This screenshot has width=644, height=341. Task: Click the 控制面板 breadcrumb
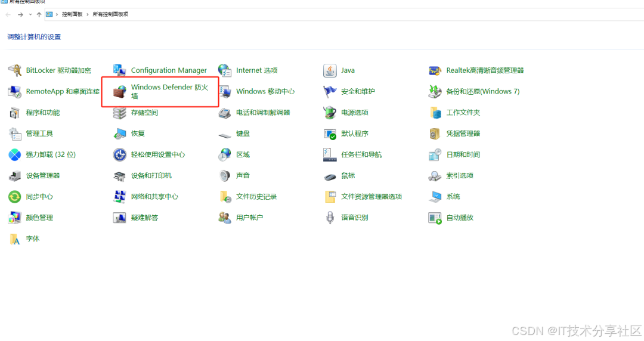pyautogui.click(x=72, y=14)
